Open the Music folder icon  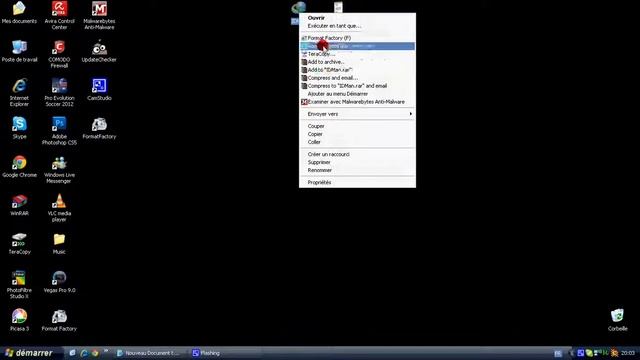(59, 243)
